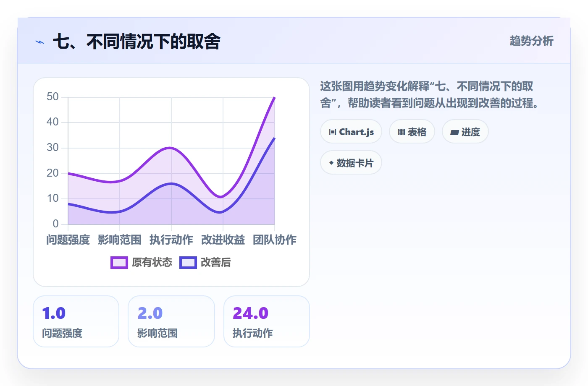Click the bar icon in the 进度 chip
Viewport: 588px width, 386px height.
(454, 133)
